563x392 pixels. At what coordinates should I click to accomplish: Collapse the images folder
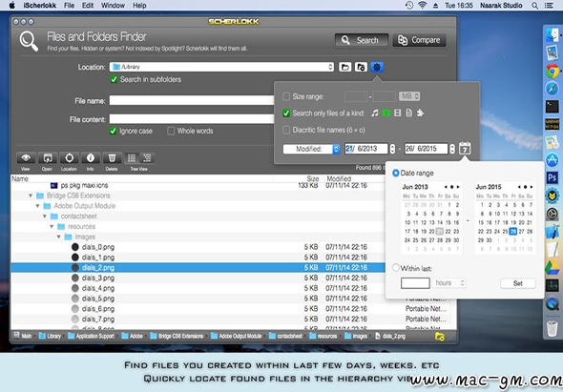point(59,237)
